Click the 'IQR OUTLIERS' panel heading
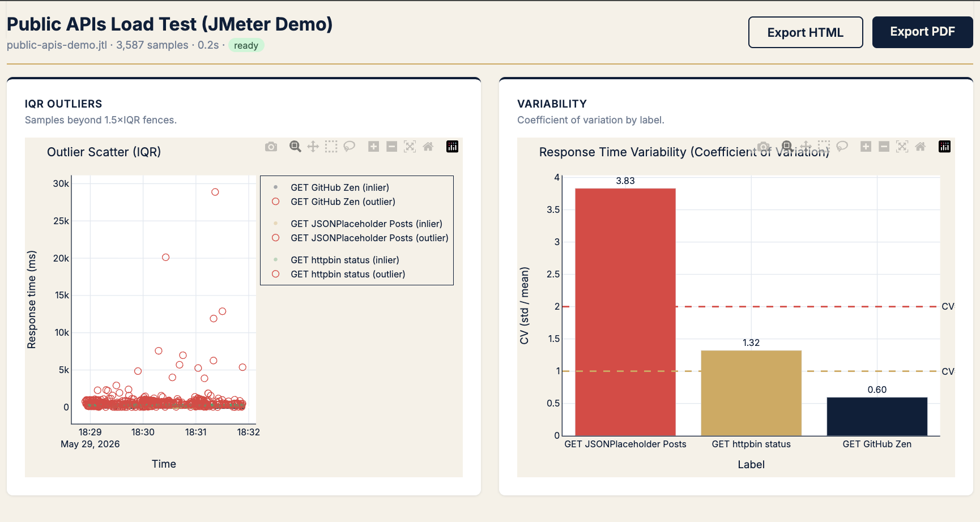Screen dimensions: 980x522 click(x=63, y=104)
